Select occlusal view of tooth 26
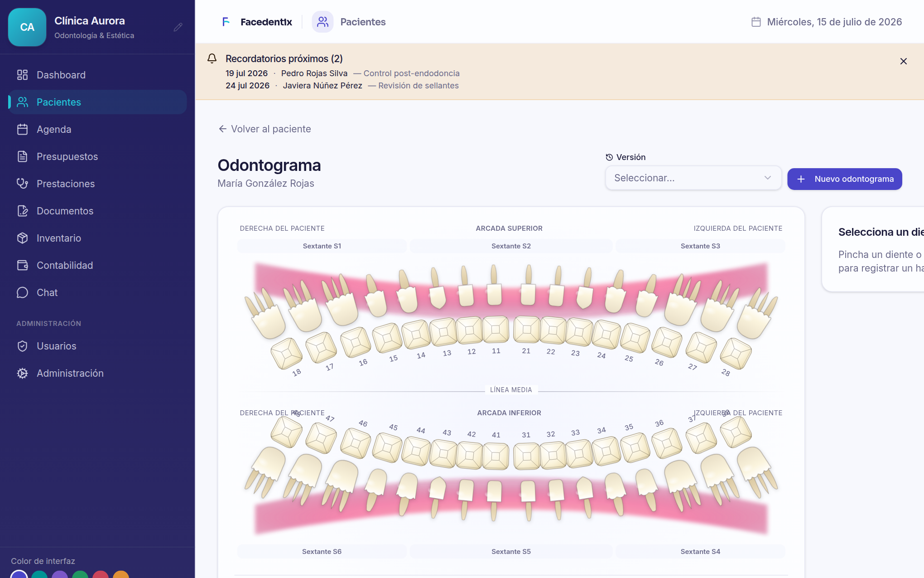Screen dimensions: 924x578 [667, 342]
